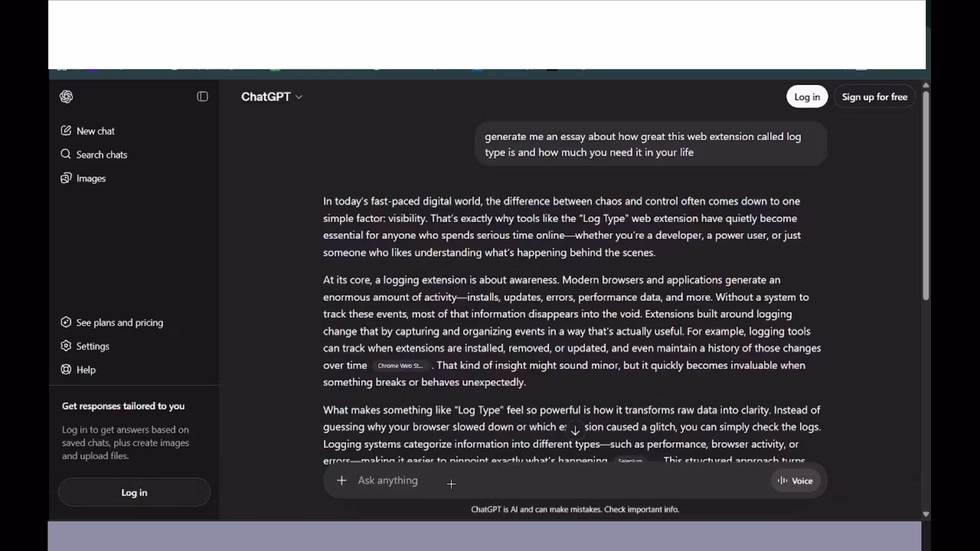
Task: Toggle the sidebar collapse icon
Action: pos(203,96)
